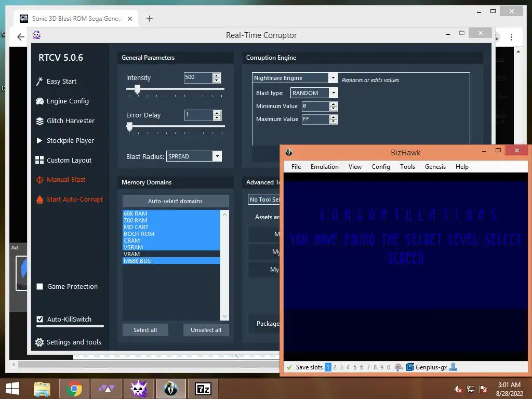This screenshot has height=399, width=532.
Task: Click Intensity value field 500
Action: (198, 78)
